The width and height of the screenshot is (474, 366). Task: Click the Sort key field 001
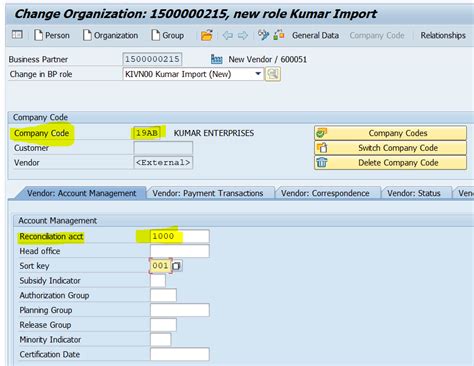tap(160, 266)
